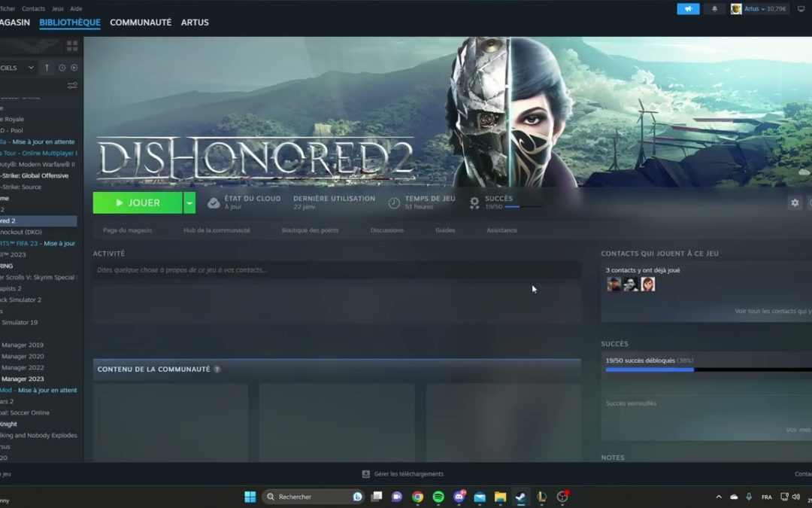Open the Contacts menu
This screenshot has height=508, width=812.
(33, 8)
